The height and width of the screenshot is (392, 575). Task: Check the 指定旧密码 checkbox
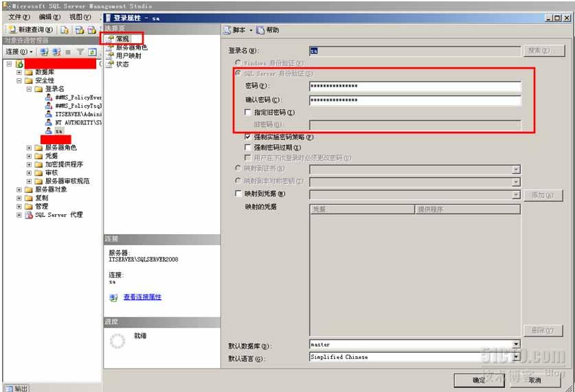248,112
